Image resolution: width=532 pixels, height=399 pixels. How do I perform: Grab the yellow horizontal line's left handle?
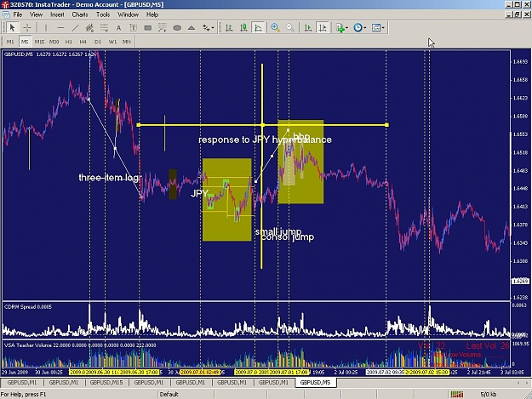click(x=139, y=125)
